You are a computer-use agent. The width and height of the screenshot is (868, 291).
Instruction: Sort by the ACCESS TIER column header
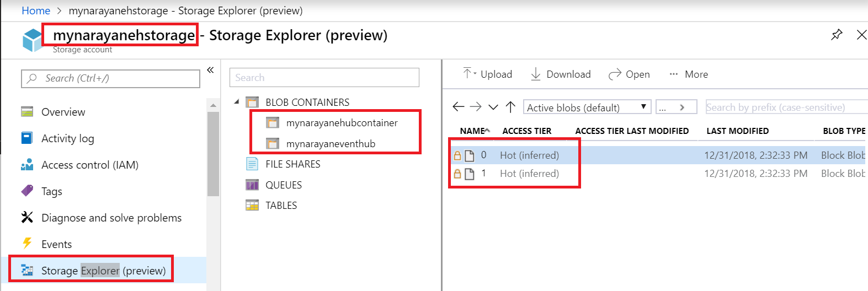(x=527, y=131)
